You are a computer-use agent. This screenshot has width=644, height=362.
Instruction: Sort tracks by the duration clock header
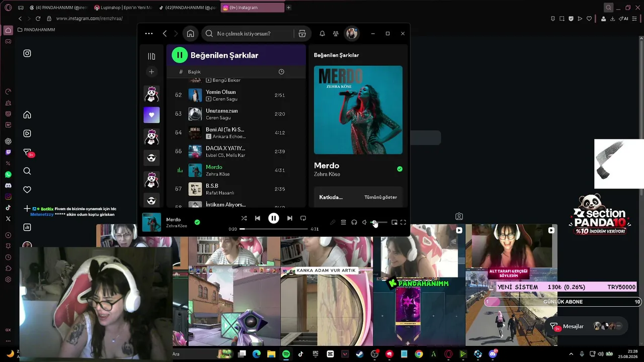coord(281,72)
